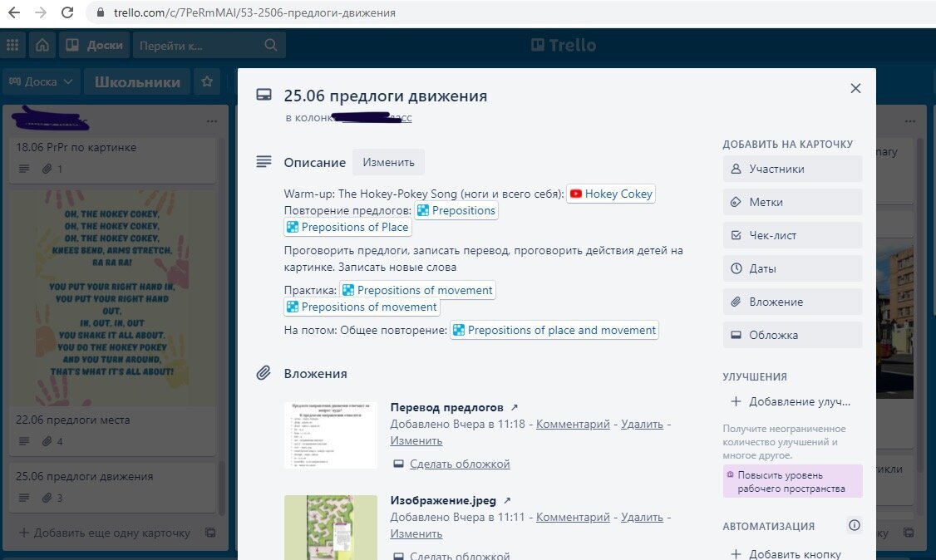936x560 pixels.
Task: Click Изображение.jpeg attachment title
Action: pos(443,500)
